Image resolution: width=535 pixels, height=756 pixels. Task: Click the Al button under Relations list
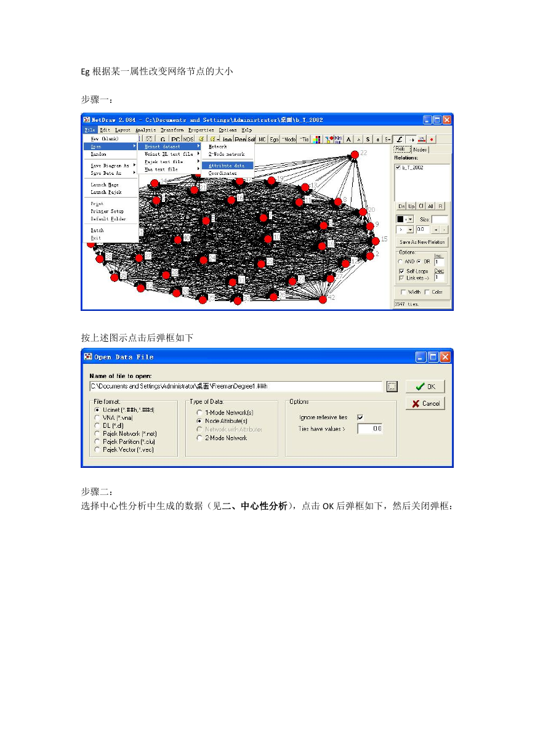(x=430, y=206)
